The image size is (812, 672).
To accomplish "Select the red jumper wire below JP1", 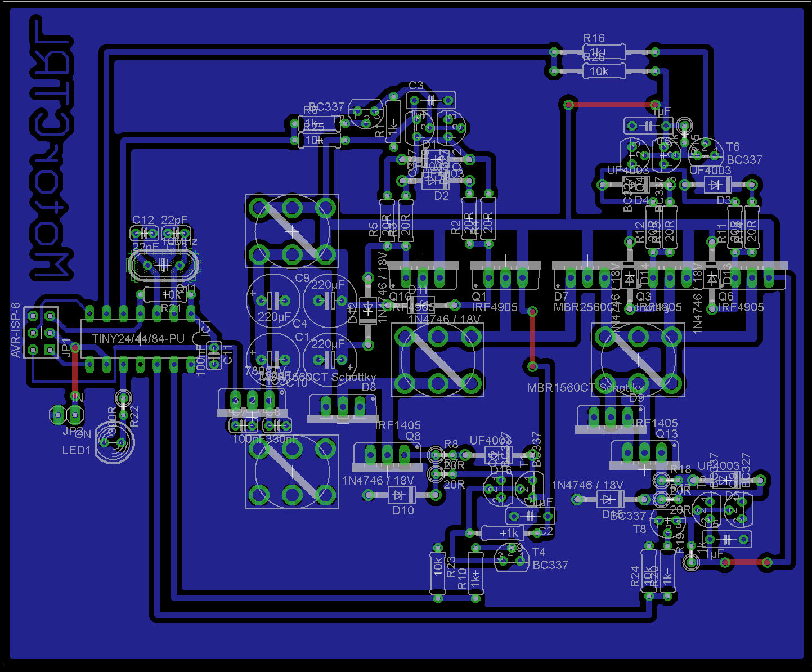I will 75,370.
